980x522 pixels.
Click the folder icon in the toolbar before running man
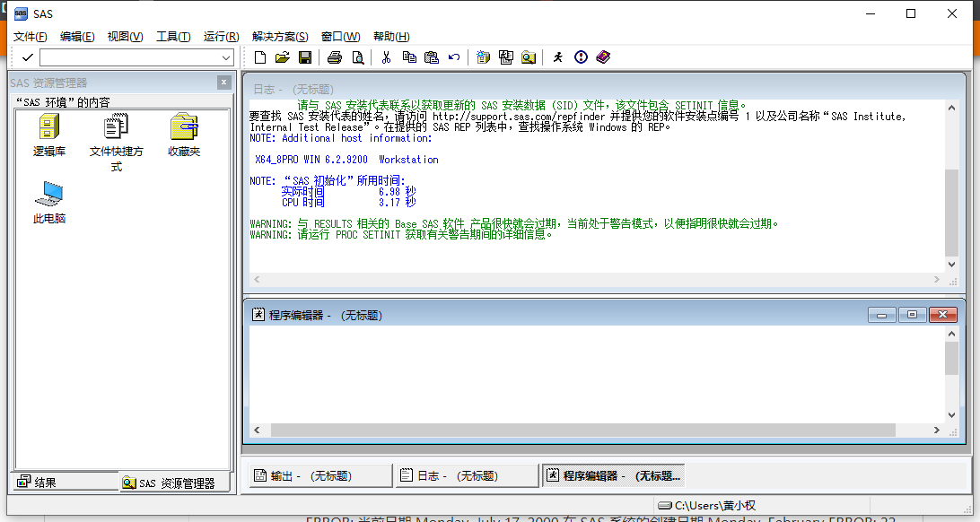[x=529, y=57]
